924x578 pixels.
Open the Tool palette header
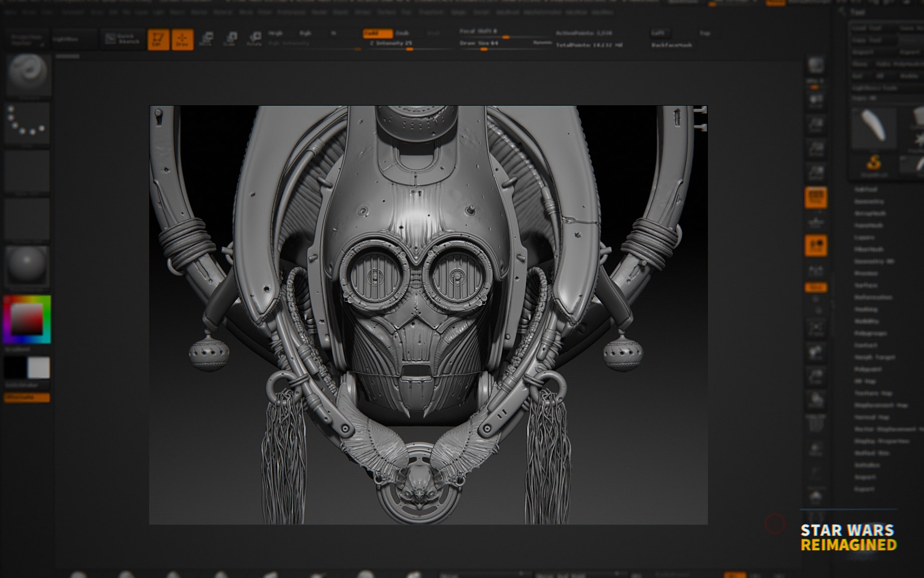(857, 12)
